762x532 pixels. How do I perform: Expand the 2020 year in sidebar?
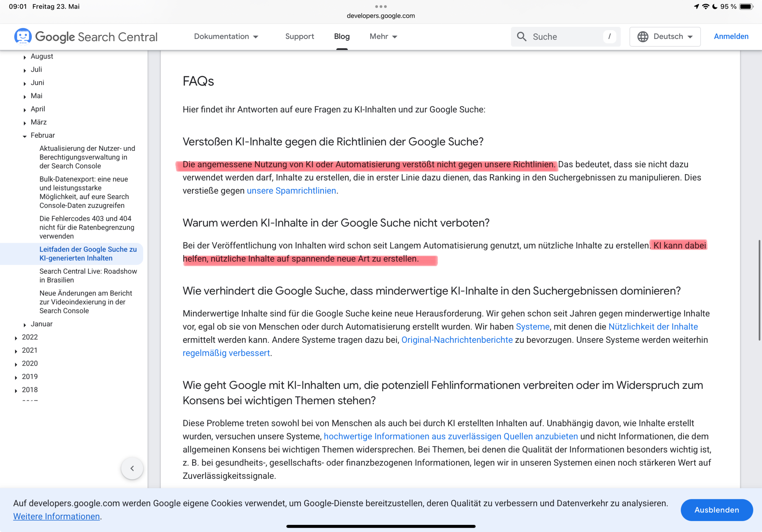click(16, 364)
